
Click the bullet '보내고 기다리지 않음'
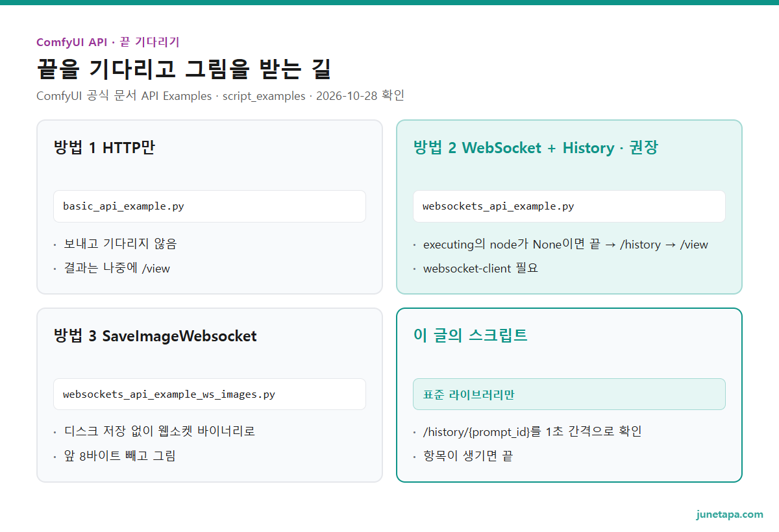[120, 244]
